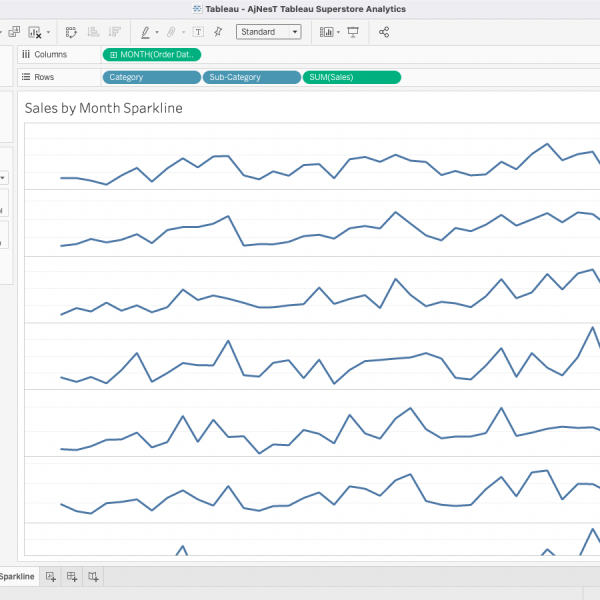This screenshot has height=600, width=600.
Task: Add a new worksheet tab
Action: click(51, 576)
